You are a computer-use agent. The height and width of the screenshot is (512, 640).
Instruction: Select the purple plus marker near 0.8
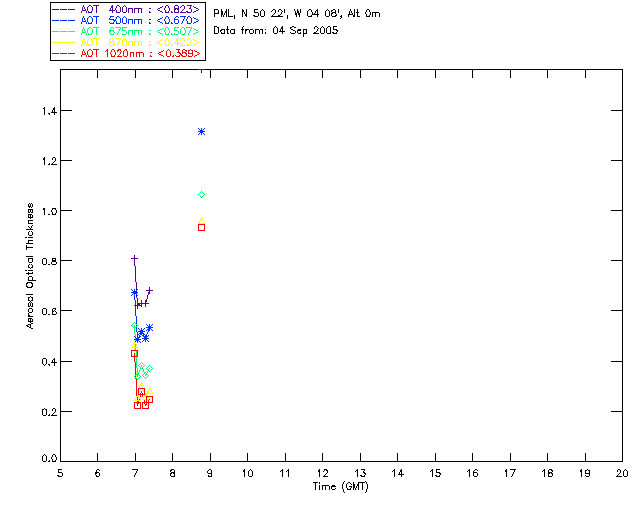tap(134, 258)
